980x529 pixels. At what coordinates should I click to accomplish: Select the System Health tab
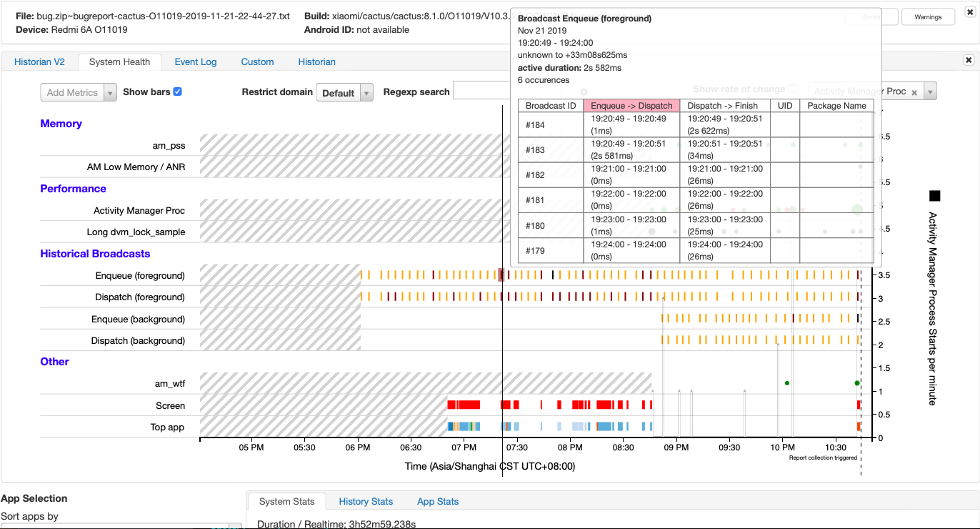coord(120,62)
